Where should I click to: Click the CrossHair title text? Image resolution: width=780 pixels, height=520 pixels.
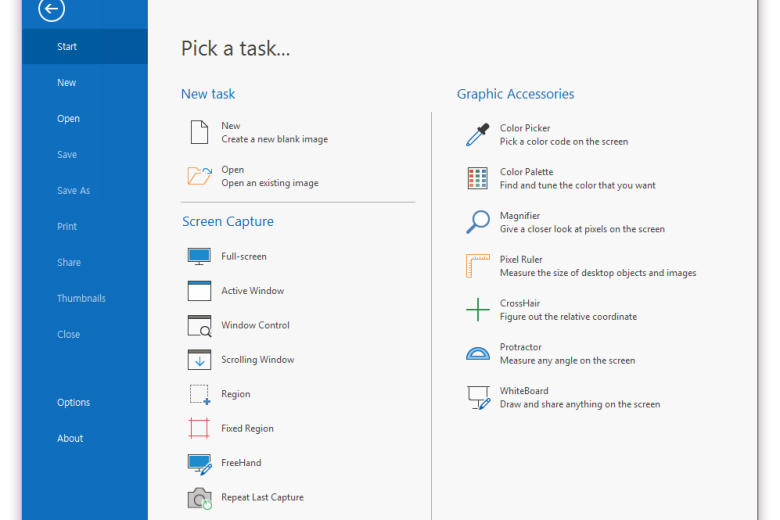520,304
